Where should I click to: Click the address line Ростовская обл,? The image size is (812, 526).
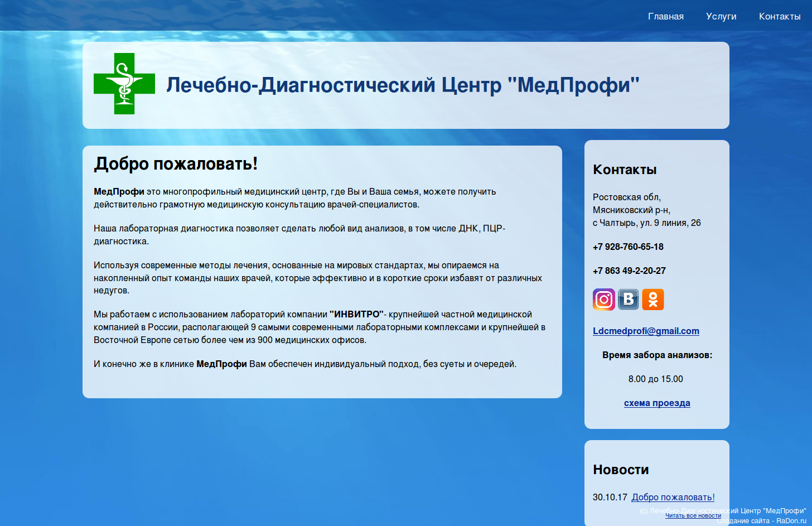pyautogui.click(x=627, y=197)
